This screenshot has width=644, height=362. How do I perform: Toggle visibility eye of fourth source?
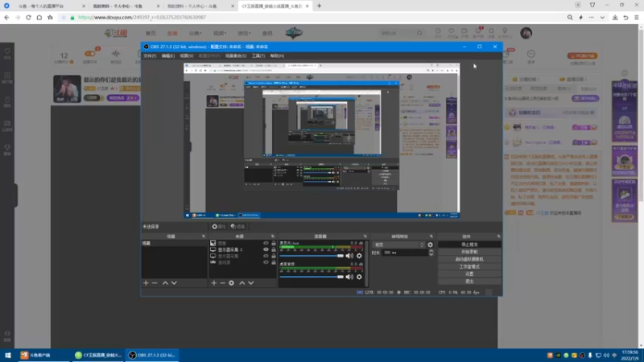pos(266,262)
